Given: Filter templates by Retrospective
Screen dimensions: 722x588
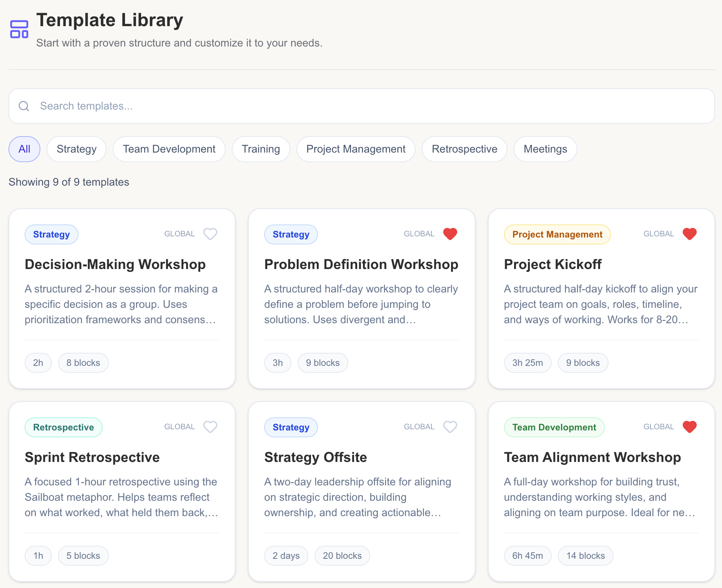Looking at the screenshot, I should click(465, 149).
